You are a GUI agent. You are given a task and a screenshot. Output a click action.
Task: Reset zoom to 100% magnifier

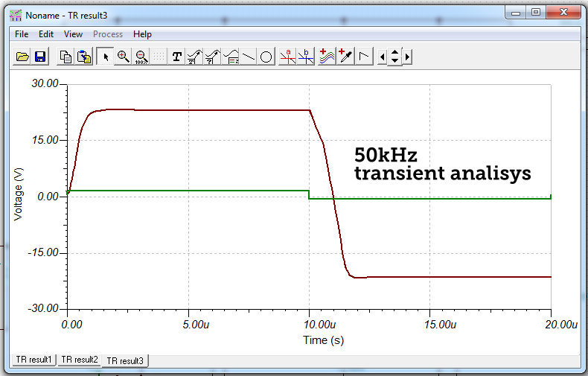(141, 57)
